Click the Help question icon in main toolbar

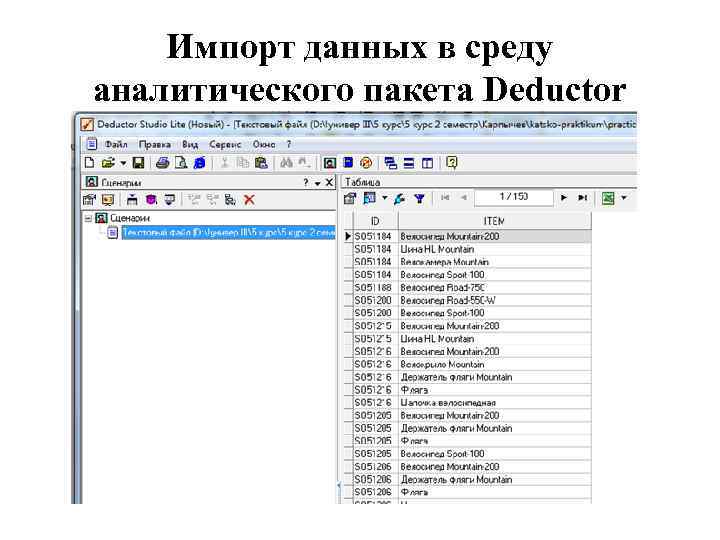[452, 163]
